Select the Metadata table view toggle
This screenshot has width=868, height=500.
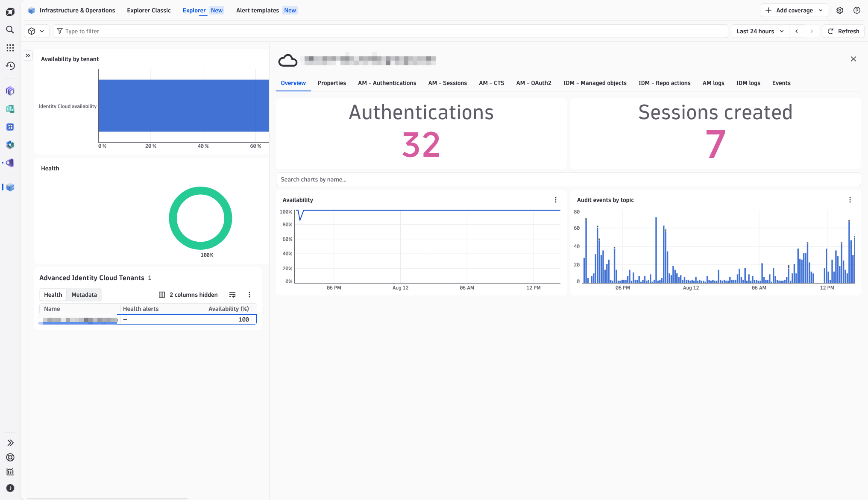pos(84,295)
